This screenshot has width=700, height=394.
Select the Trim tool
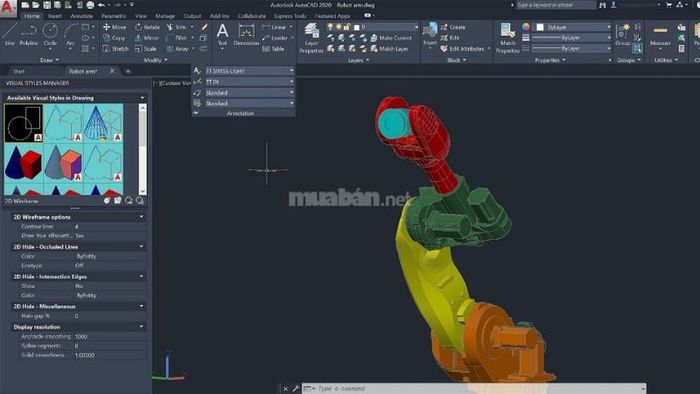(177, 27)
